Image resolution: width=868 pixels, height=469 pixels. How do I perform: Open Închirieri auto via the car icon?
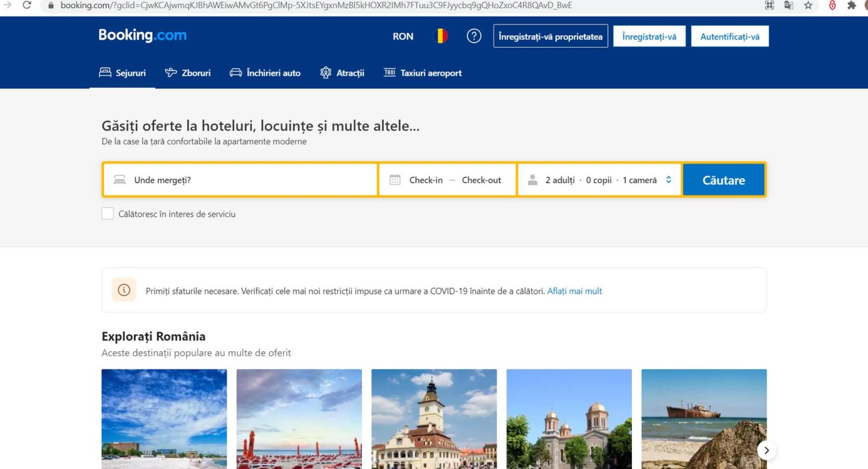click(x=235, y=72)
